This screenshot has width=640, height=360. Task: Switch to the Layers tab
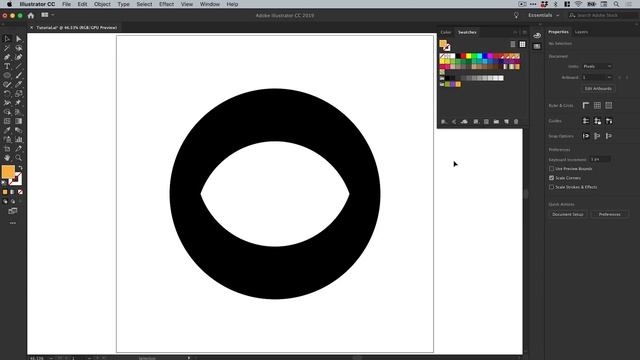[581, 32]
